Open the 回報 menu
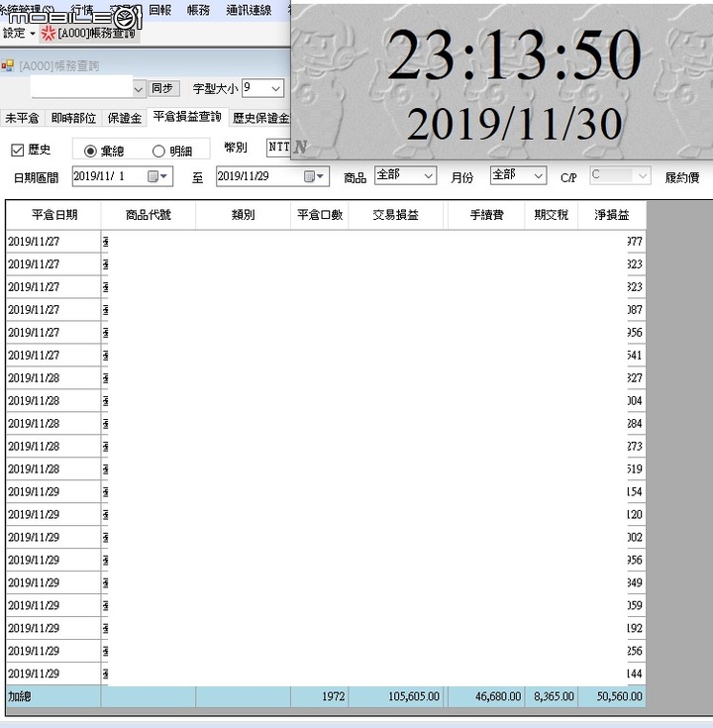 pos(160,10)
